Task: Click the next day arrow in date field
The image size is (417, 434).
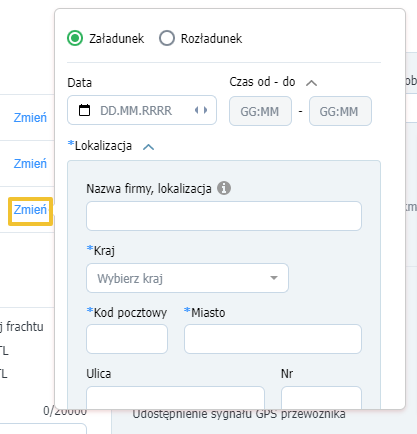Action: click(205, 110)
